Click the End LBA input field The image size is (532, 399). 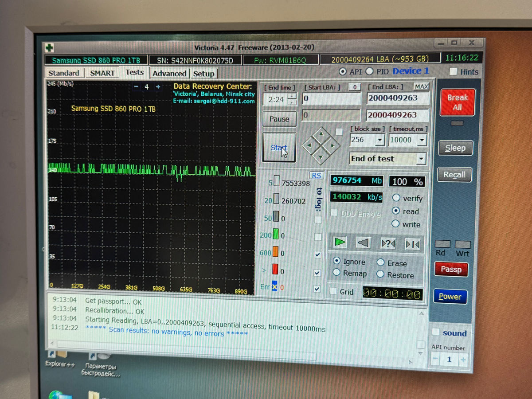(x=397, y=98)
